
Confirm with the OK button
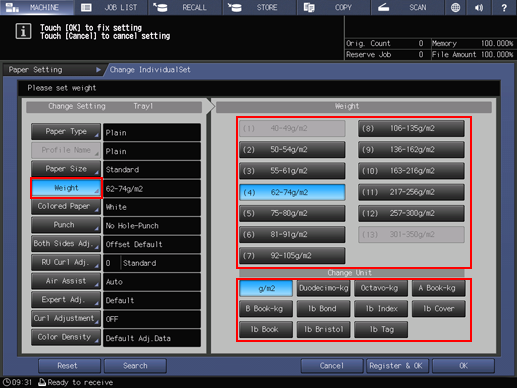pos(463,366)
